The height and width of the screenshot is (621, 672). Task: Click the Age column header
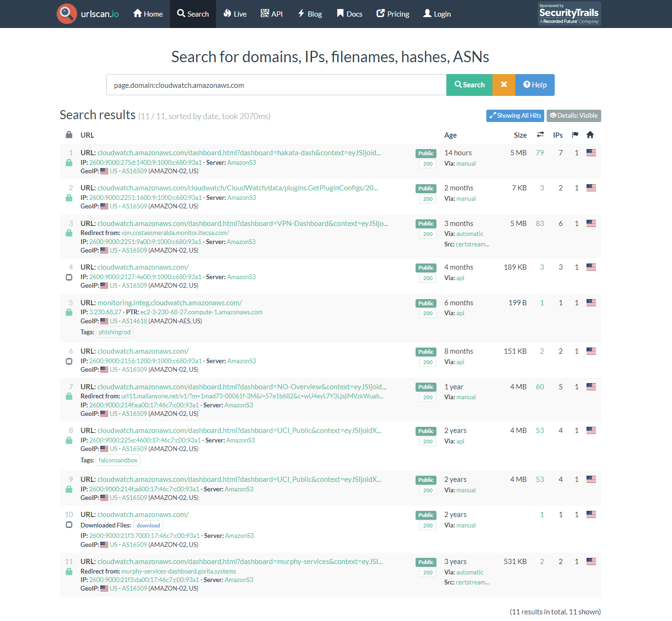(x=450, y=135)
